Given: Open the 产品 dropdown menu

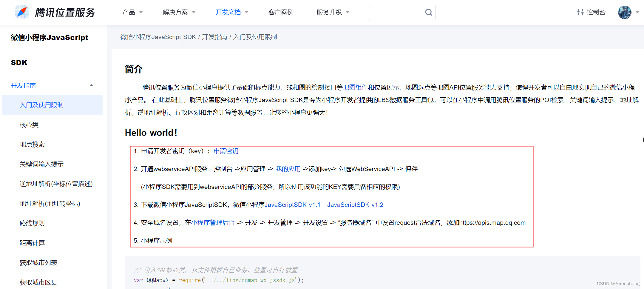Looking at the screenshot, I should (132, 12).
